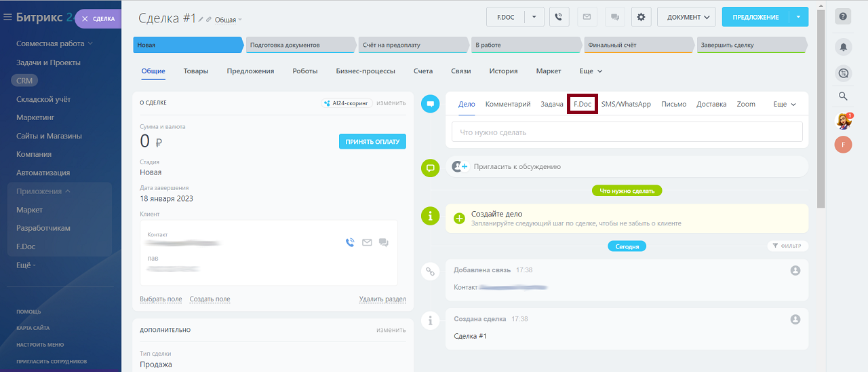Viewport: 868px width, 372px height.
Task: Click the pencil icon to edit deal title
Action: (201, 20)
